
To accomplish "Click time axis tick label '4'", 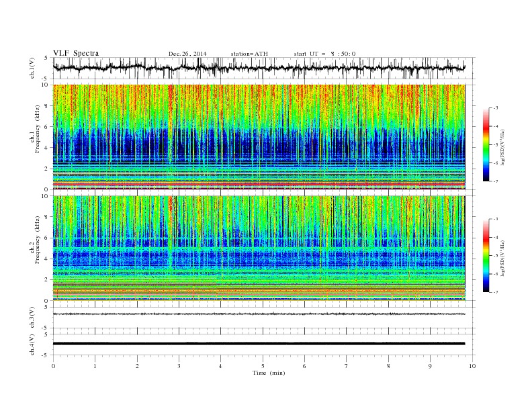I will [220, 366].
